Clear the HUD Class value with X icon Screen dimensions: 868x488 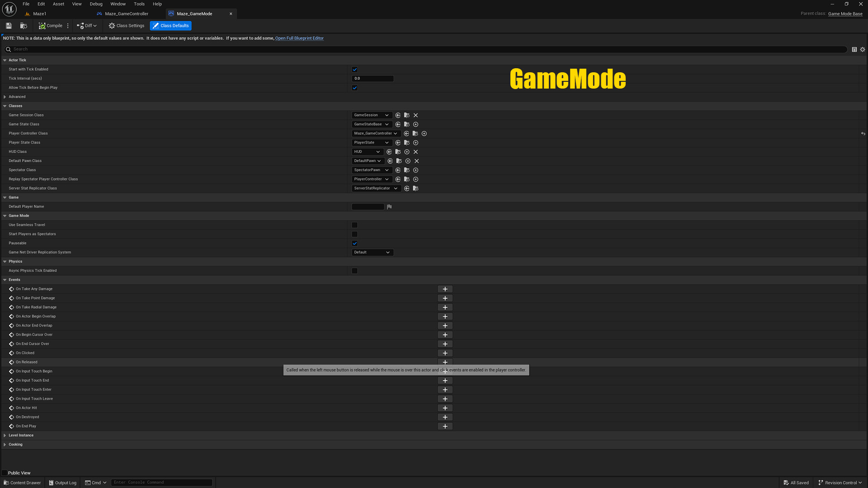coord(416,152)
